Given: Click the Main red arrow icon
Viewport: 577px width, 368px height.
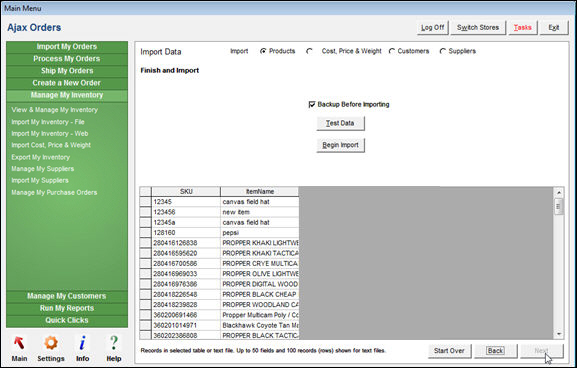Looking at the screenshot, I should point(19,343).
